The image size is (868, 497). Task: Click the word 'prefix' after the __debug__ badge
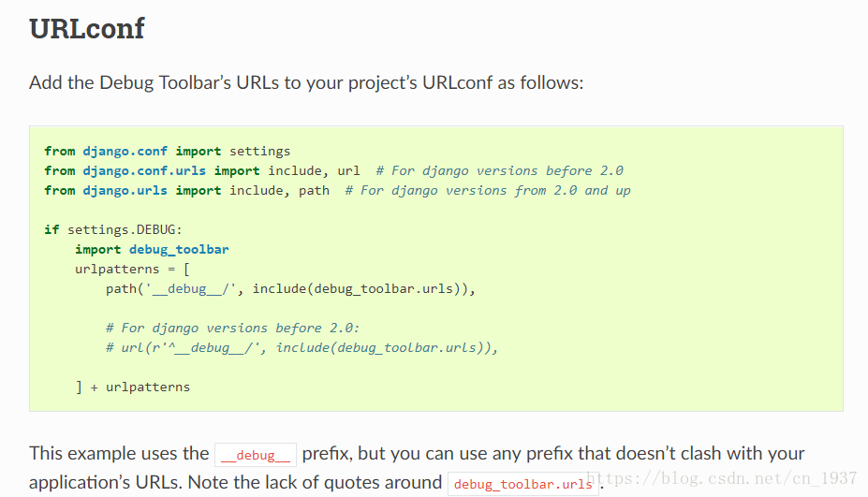click(326, 453)
